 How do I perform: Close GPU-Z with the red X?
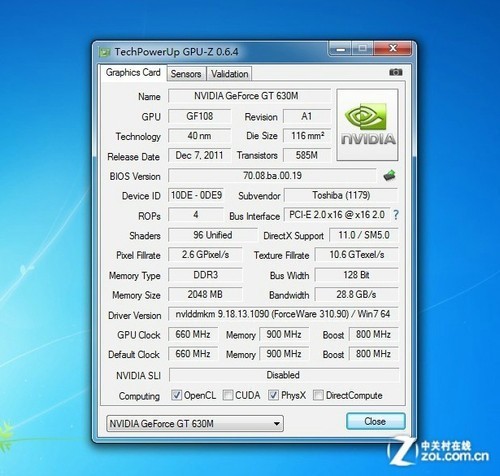[x=393, y=49]
